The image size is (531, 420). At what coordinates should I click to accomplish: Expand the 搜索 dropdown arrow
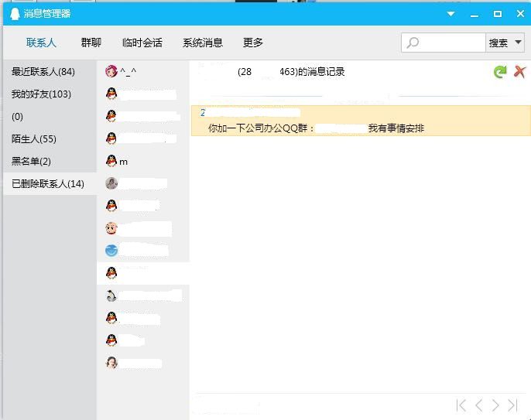point(518,43)
